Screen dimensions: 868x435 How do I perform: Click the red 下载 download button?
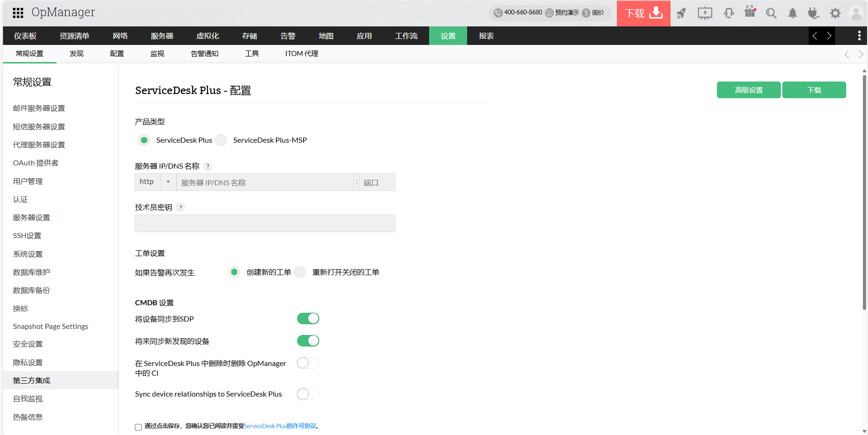pyautogui.click(x=644, y=13)
